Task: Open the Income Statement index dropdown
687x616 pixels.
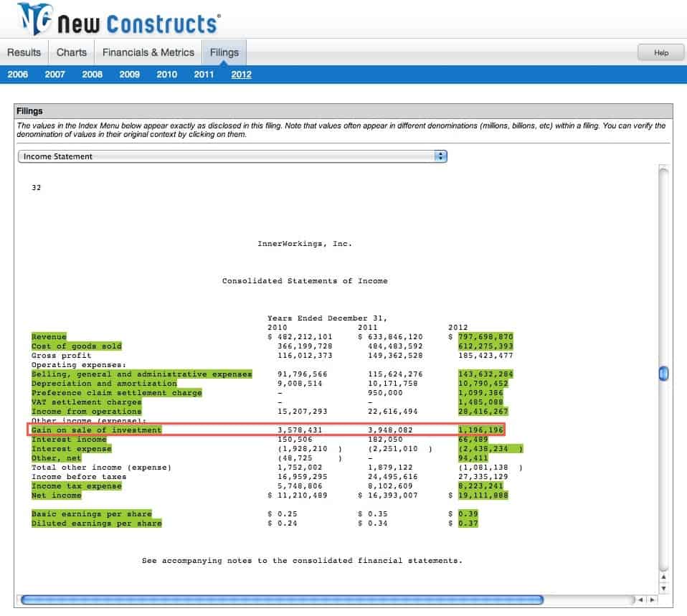Action: pyautogui.click(x=232, y=156)
